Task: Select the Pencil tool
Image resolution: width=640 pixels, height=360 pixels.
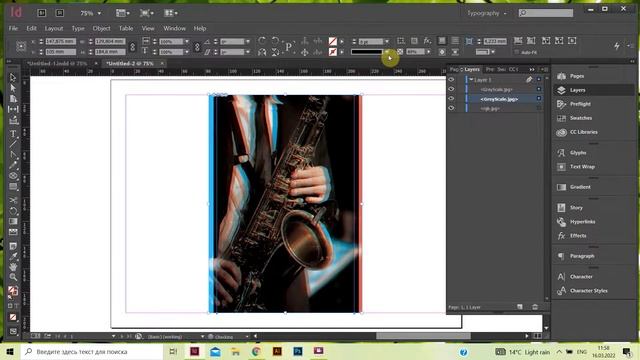Action: pyautogui.click(x=13, y=165)
